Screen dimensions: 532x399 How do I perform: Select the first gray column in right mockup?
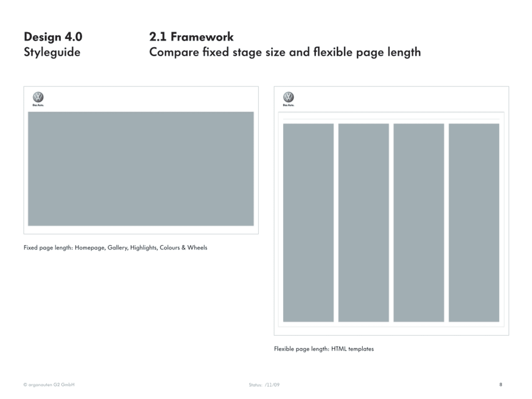click(308, 222)
